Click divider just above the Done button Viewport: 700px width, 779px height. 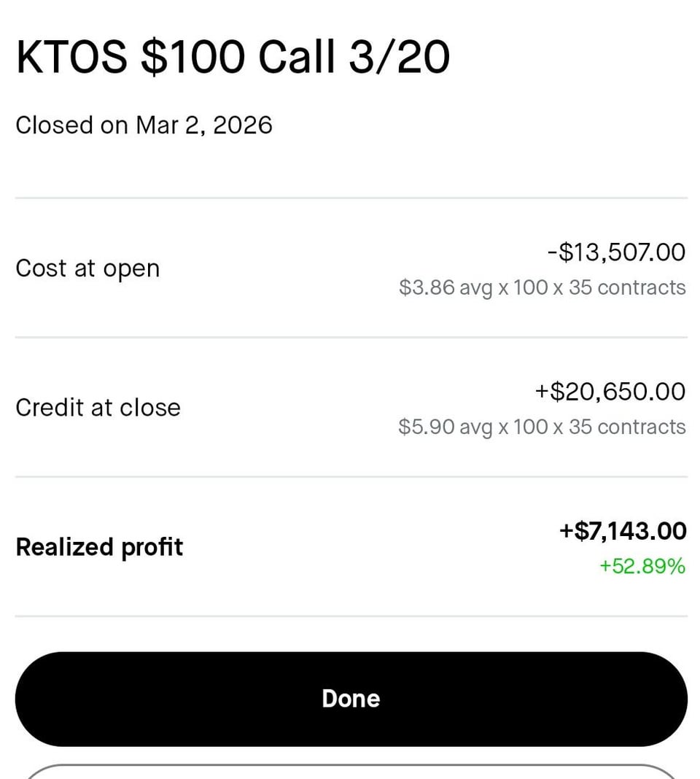point(350,616)
